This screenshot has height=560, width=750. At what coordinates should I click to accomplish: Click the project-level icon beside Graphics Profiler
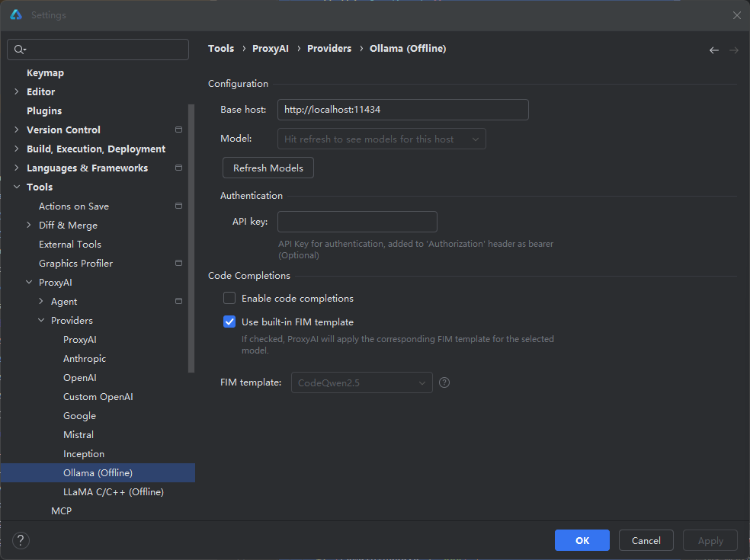179,263
